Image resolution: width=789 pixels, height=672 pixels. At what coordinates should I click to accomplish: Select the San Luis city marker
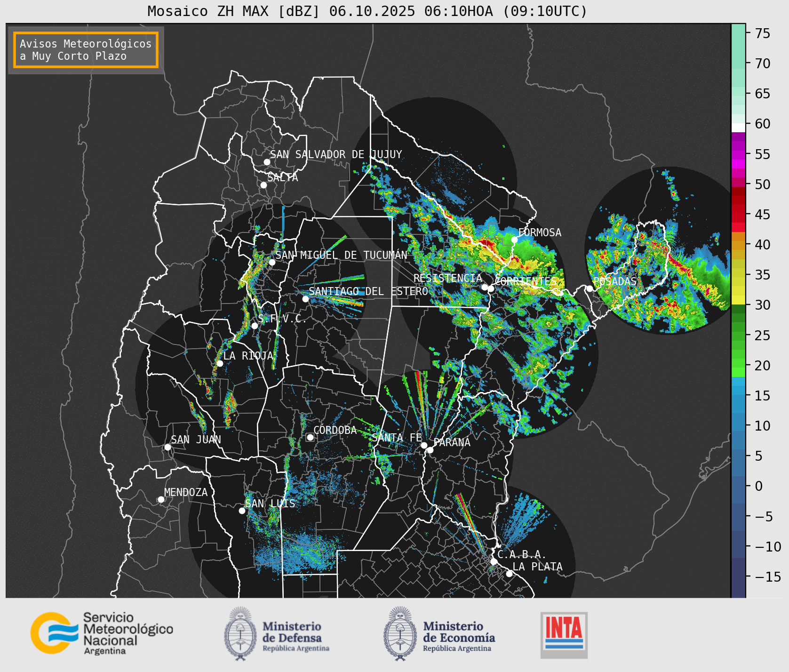pyautogui.click(x=242, y=511)
